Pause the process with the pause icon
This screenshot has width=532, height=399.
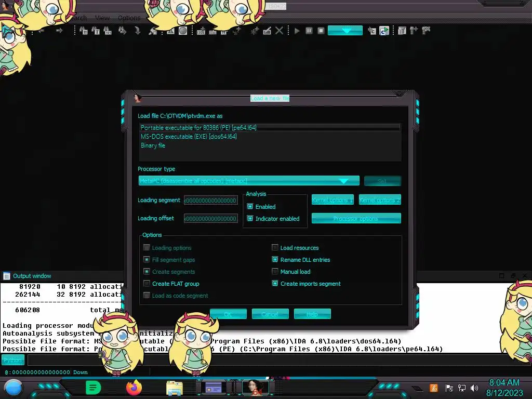pos(309,31)
